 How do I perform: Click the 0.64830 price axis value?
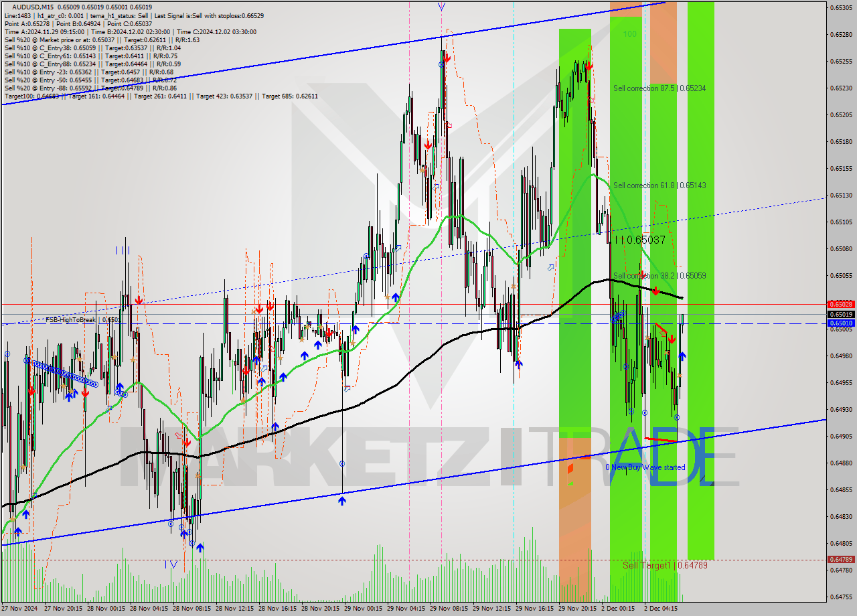coord(841,516)
